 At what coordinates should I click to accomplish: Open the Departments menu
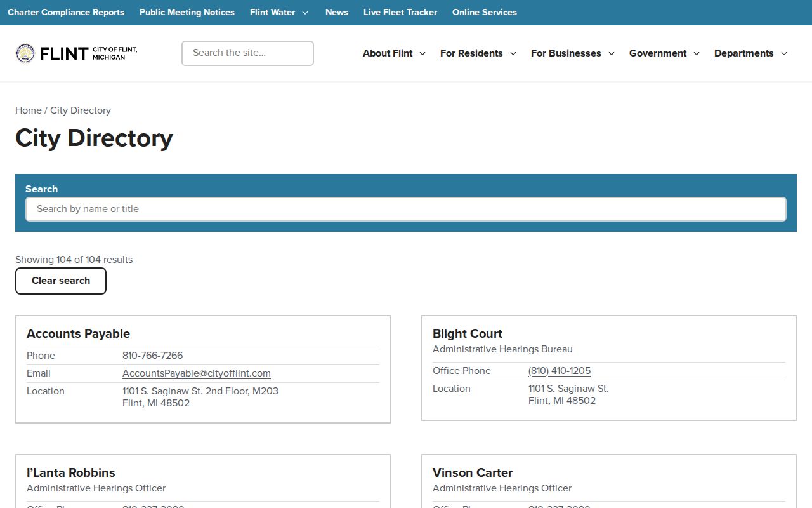743,53
